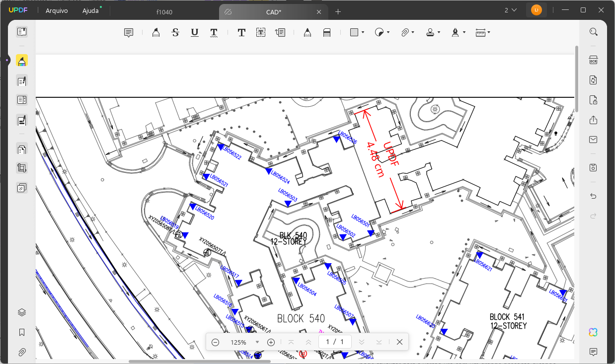Switch to the f1040 tab
Viewport: 615px width, 364px height.
point(164,12)
